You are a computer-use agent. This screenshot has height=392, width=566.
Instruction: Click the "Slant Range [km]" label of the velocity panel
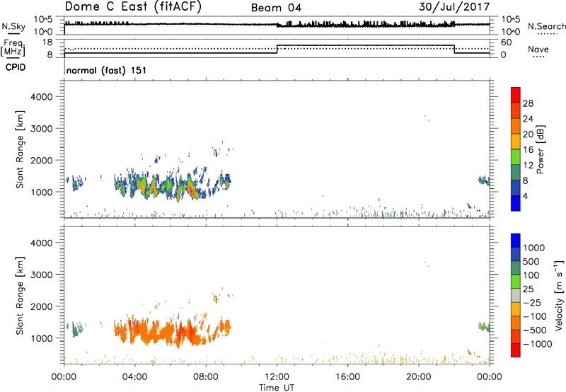(x=20, y=295)
